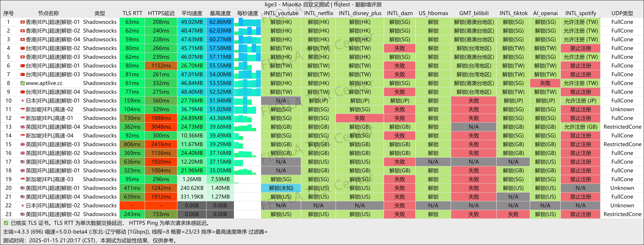Click the 最高速度 column header

tap(220, 13)
